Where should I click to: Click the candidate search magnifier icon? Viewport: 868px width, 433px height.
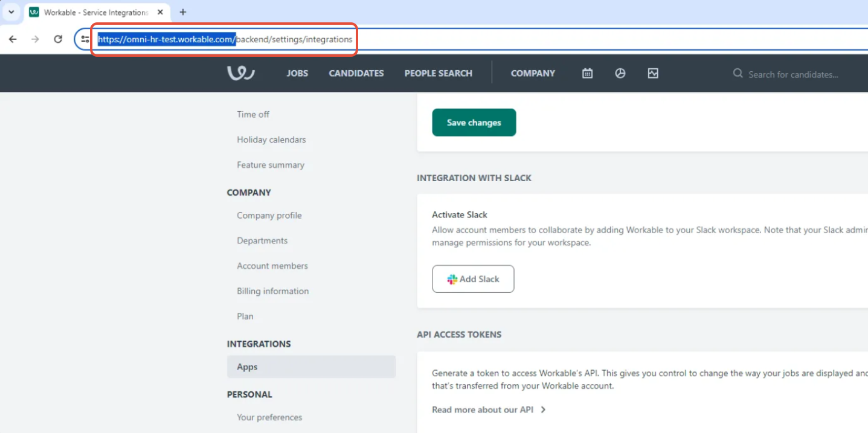click(738, 73)
